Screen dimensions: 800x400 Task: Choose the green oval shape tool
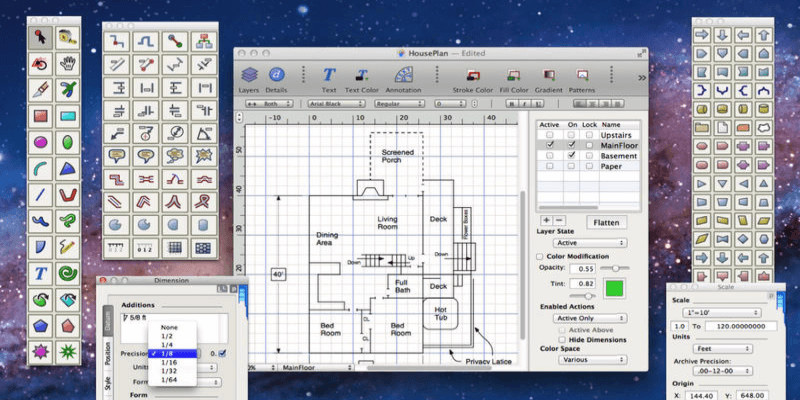[x=67, y=142]
